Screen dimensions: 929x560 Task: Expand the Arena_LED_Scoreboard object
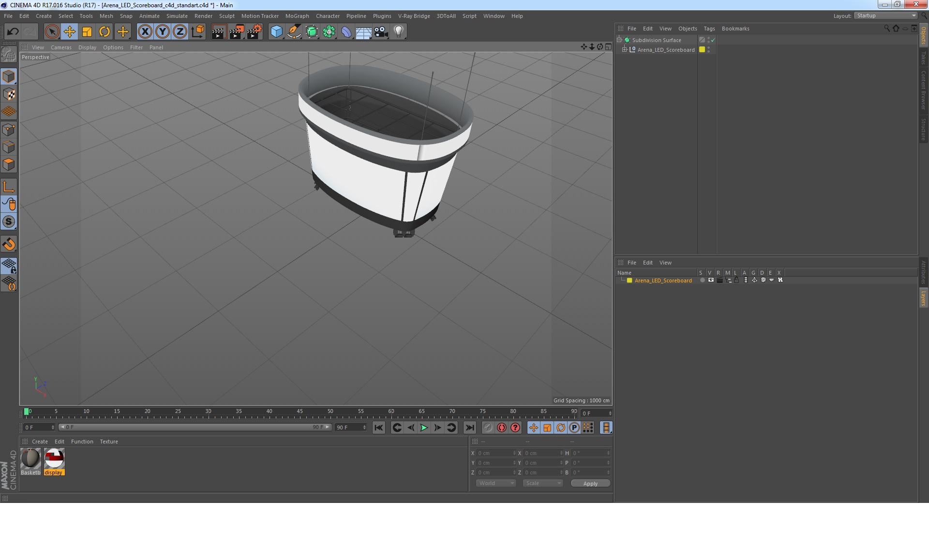point(624,49)
